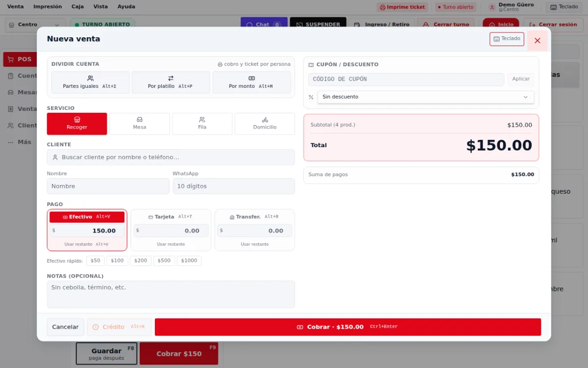Click Guardar paga después button
This screenshot has width=588, height=368.
106,354
